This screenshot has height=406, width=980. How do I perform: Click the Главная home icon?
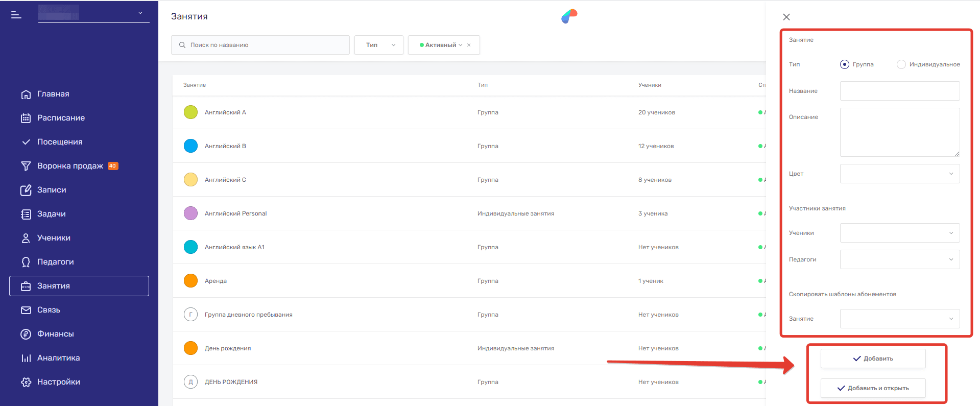point(26,94)
